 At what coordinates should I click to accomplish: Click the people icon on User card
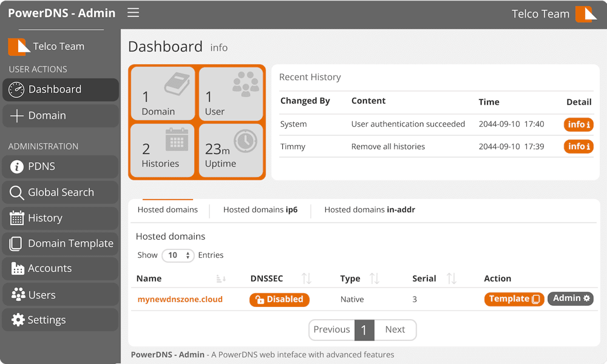245,84
